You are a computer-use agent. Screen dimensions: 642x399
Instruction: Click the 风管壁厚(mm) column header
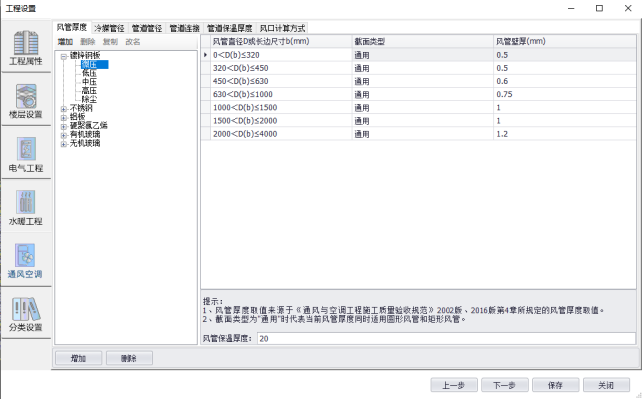pos(565,41)
